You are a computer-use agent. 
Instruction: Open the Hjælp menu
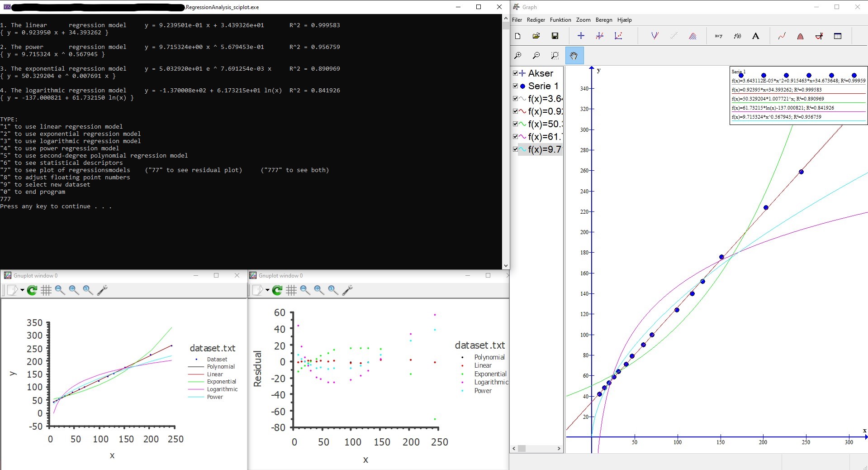624,20
